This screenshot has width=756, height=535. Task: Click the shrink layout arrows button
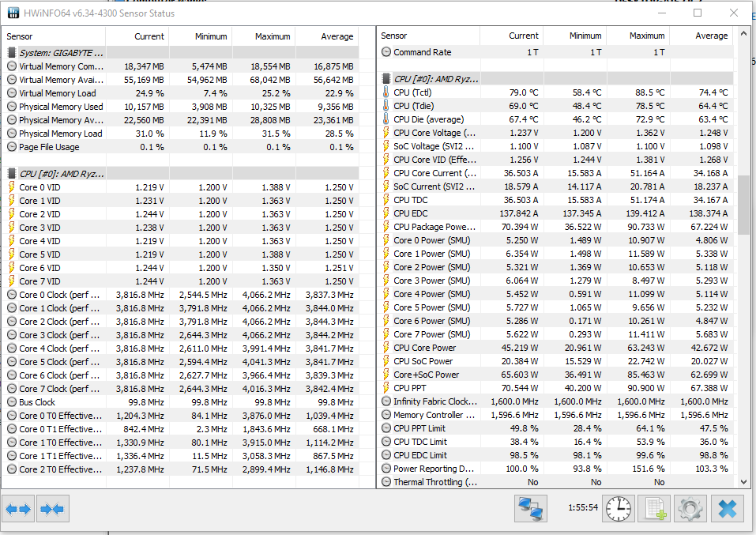pos(53,509)
